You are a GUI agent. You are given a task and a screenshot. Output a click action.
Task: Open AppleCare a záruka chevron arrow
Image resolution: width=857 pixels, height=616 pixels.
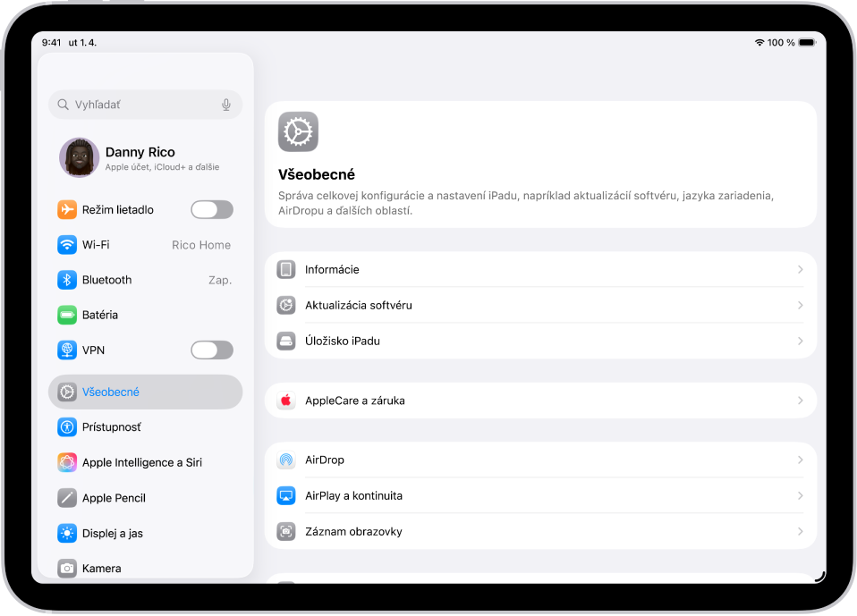coord(800,401)
